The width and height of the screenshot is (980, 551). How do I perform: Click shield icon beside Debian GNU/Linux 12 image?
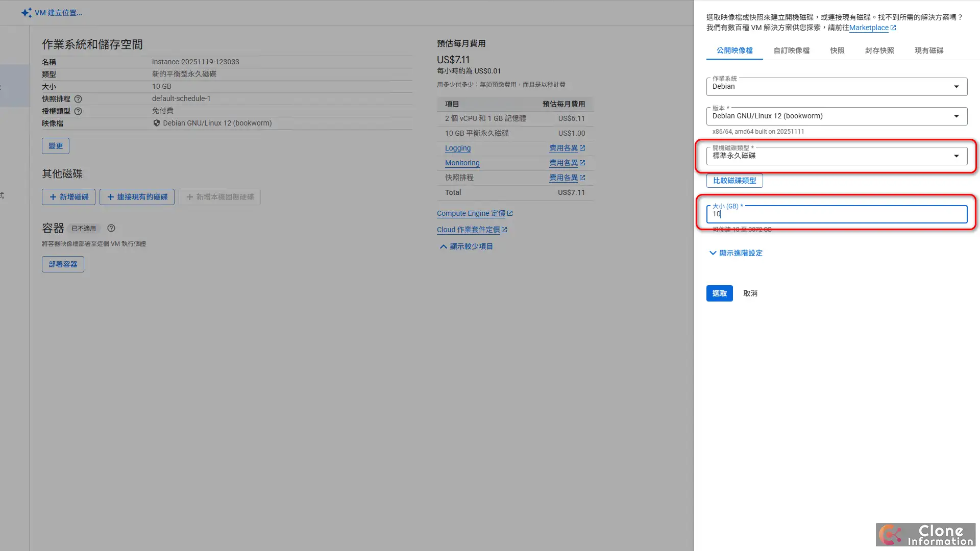157,123
